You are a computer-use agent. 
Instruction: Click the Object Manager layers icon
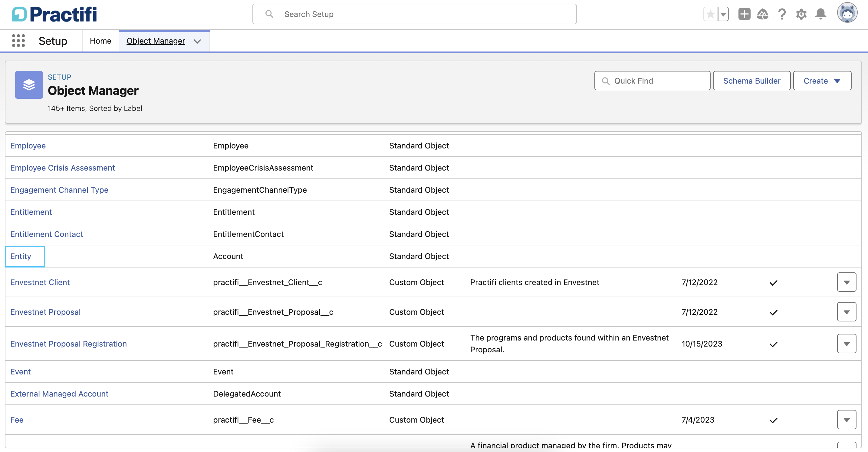(x=29, y=85)
